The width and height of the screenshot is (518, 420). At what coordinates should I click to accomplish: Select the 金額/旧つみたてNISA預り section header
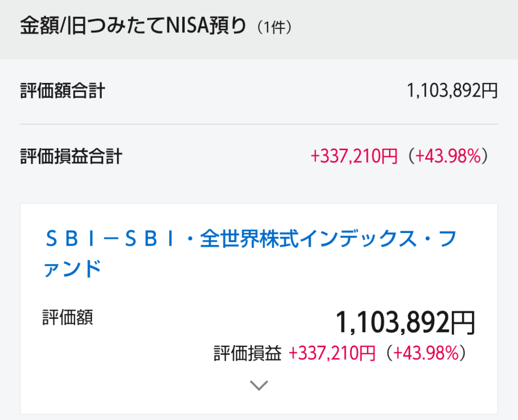pyautogui.click(x=133, y=26)
